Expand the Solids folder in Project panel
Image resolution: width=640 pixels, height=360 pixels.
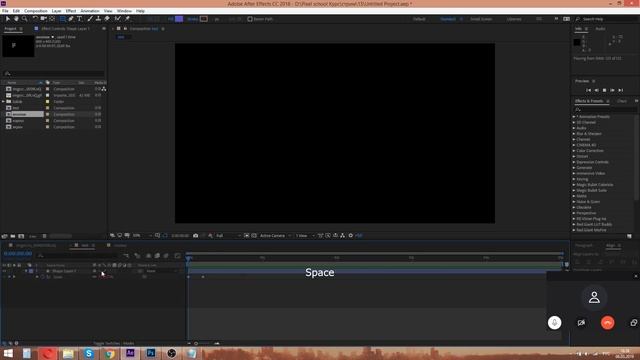tap(3, 102)
